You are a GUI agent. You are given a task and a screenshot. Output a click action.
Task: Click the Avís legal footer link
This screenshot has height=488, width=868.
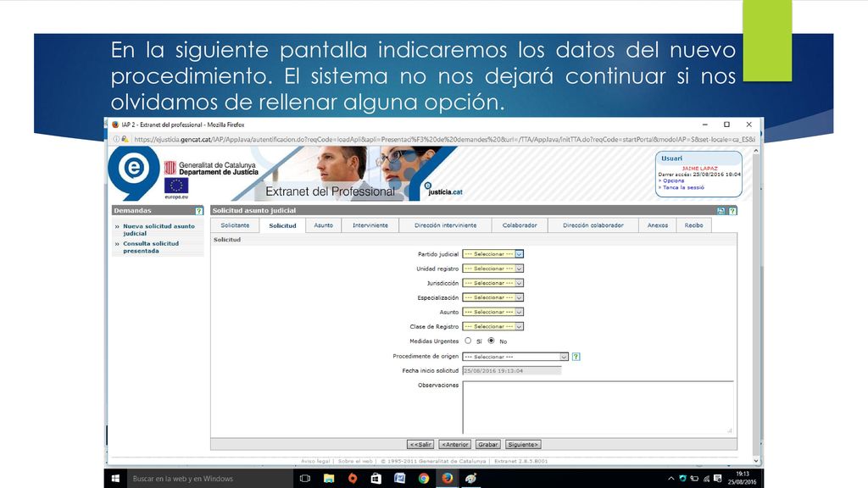point(315,461)
